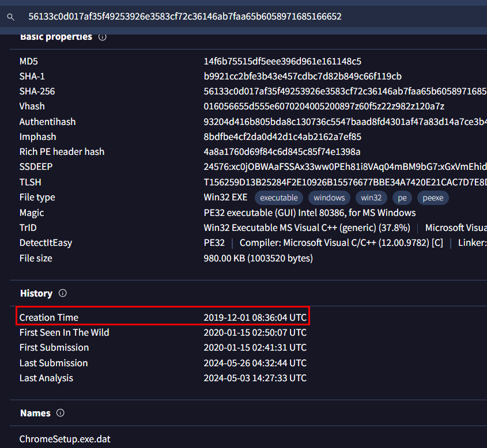This screenshot has width=487, height=448.
Task: Click the First Seen In The Wild timestamp
Action: coord(255,333)
